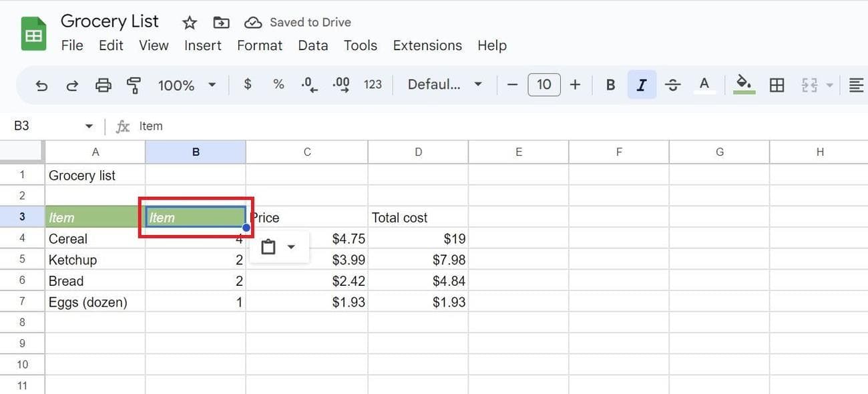Click the redo arrow icon
The image size is (868, 394).
coord(72,85)
